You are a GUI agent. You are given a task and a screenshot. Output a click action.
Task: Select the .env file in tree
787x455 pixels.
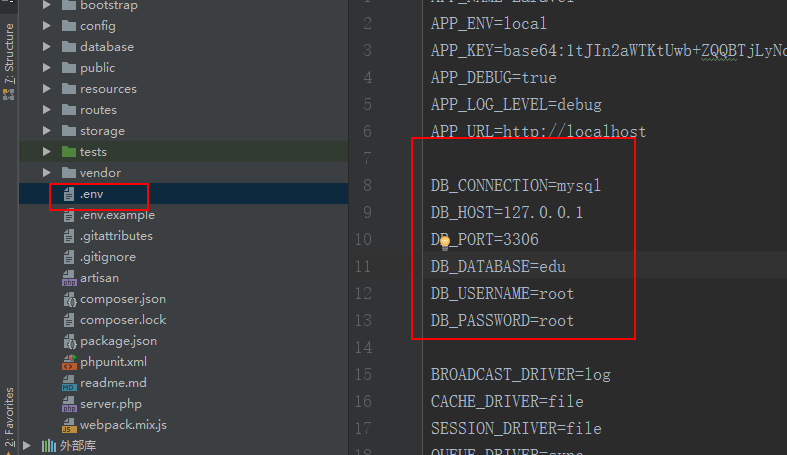tap(91, 194)
